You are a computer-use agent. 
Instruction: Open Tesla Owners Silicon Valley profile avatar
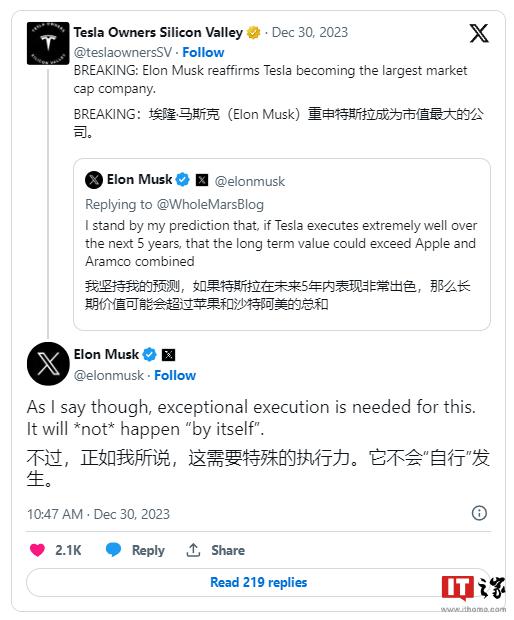(48, 43)
